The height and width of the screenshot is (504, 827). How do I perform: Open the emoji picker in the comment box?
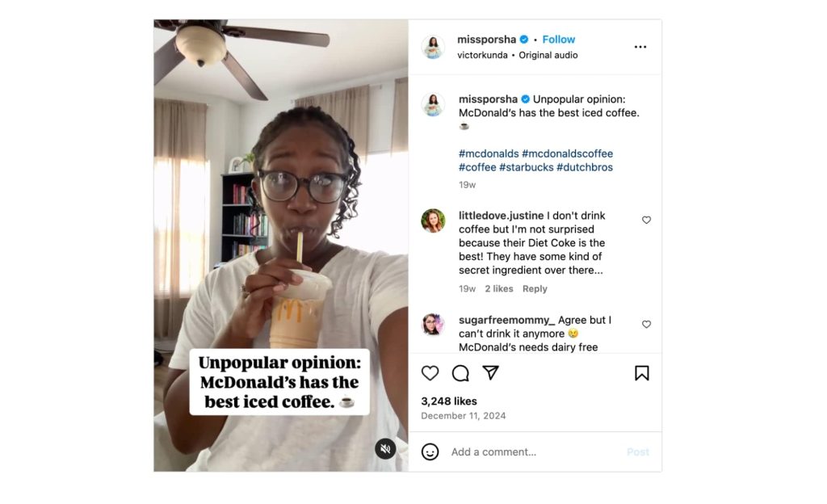[x=430, y=451]
